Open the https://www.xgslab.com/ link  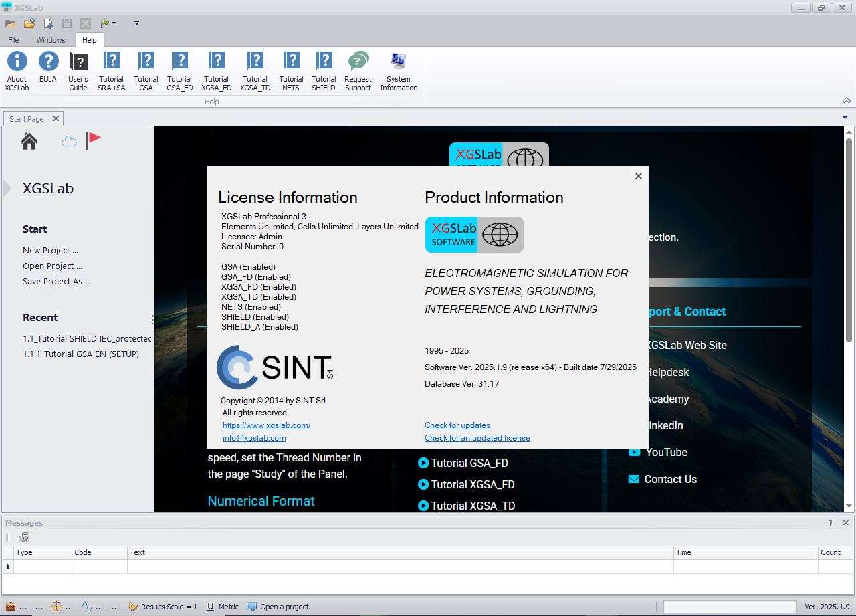[266, 425]
